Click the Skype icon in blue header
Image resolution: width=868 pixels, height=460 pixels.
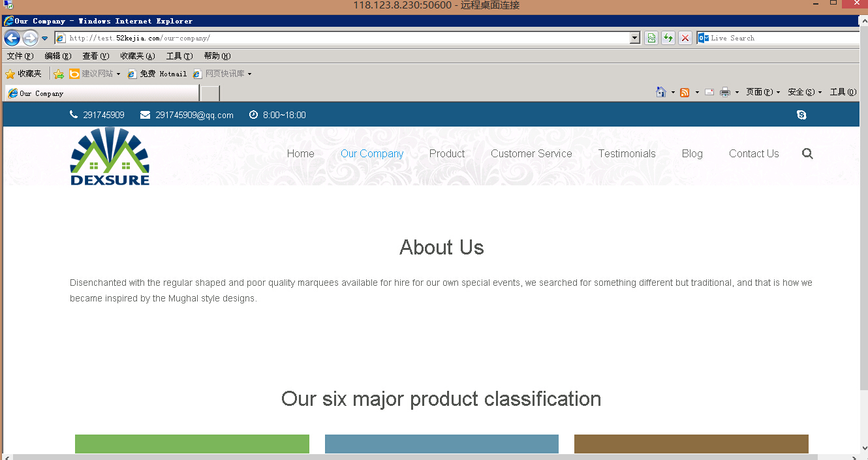click(x=801, y=115)
